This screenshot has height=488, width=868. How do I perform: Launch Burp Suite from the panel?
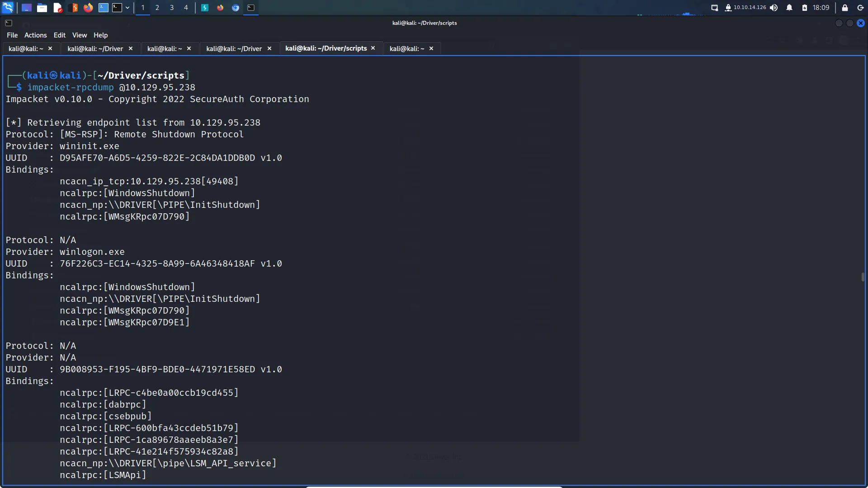pos(73,8)
